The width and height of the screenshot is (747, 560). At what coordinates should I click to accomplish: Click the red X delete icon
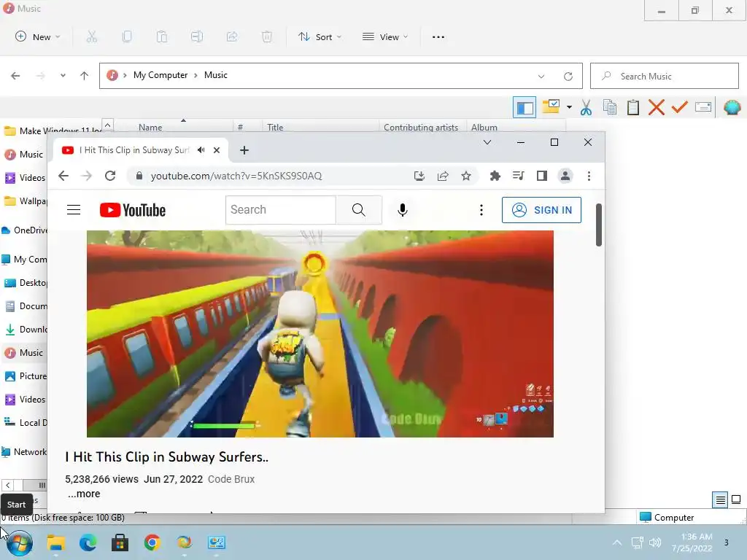click(x=656, y=108)
